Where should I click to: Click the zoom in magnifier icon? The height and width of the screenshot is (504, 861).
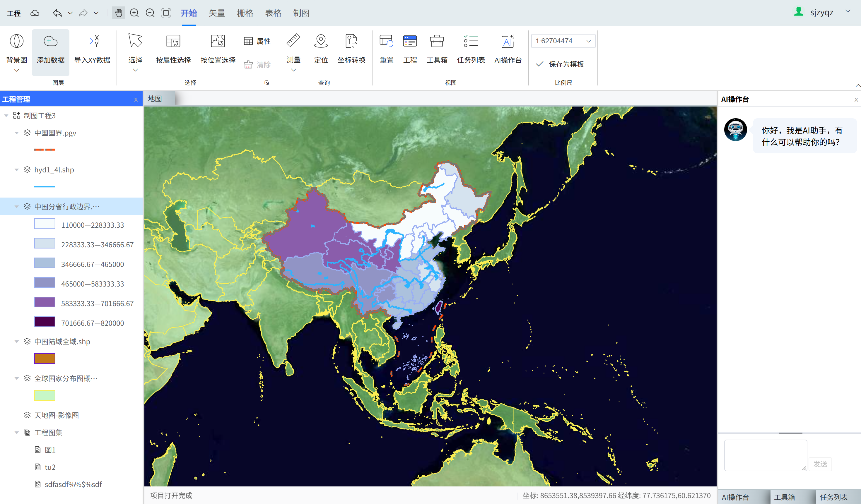[x=134, y=13]
